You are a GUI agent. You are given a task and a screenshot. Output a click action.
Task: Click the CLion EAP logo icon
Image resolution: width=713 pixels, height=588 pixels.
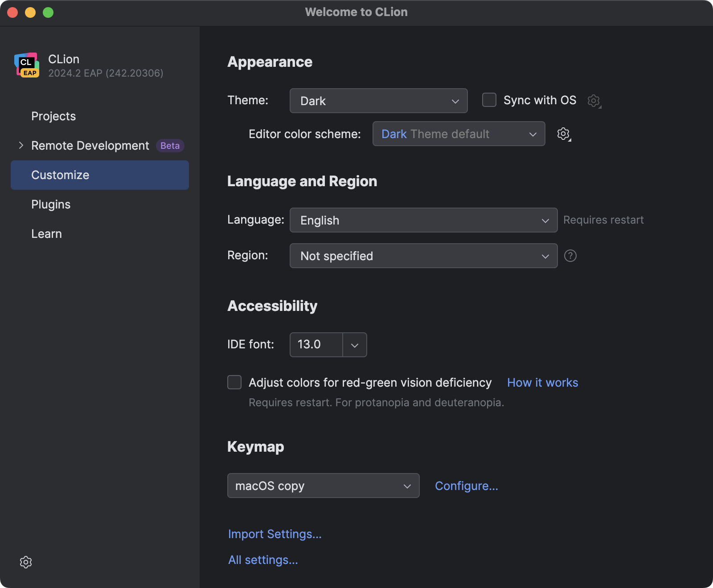(27, 65)
